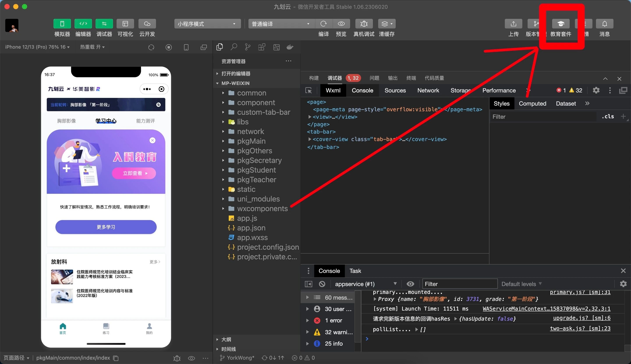Viewport: 631px width, 364px height.
Task: Expand the pkgMain folder in explorer
Action: [x=251, y=141]
